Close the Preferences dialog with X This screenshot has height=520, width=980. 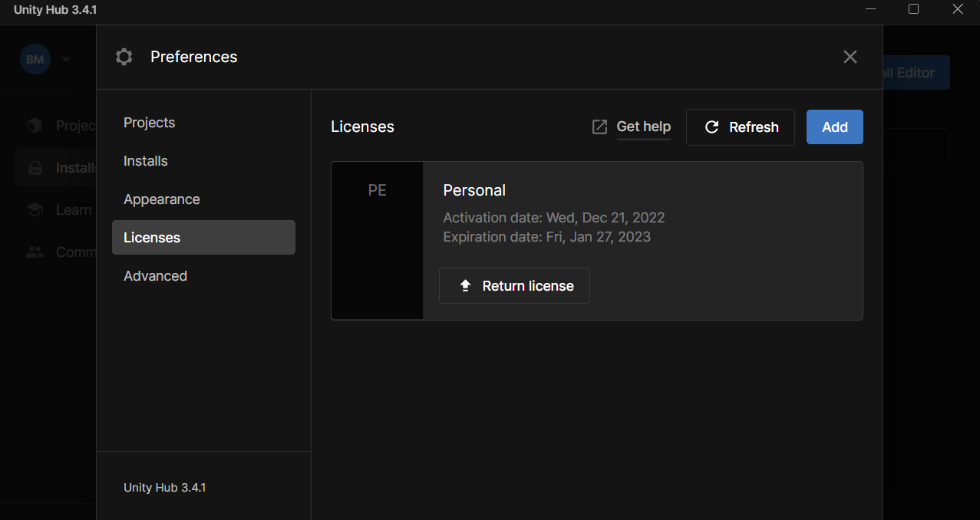[x=850, y=57]
